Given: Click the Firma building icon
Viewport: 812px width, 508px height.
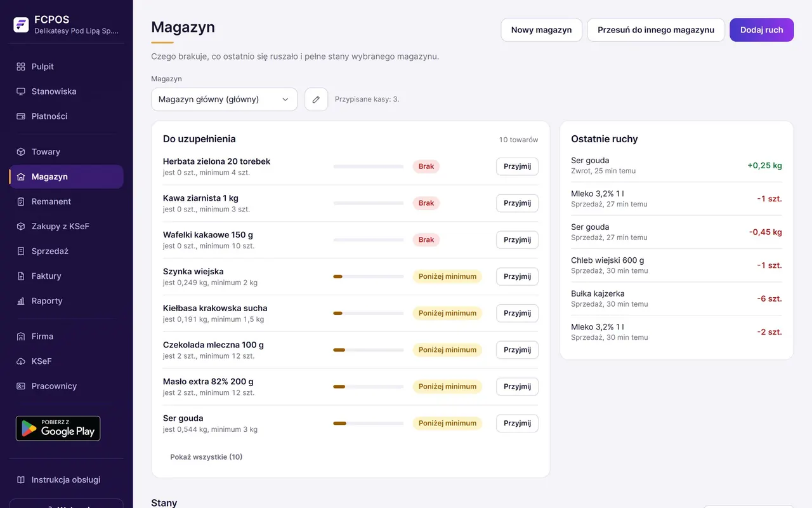Looking at the screenshot, I should [21, 337].
